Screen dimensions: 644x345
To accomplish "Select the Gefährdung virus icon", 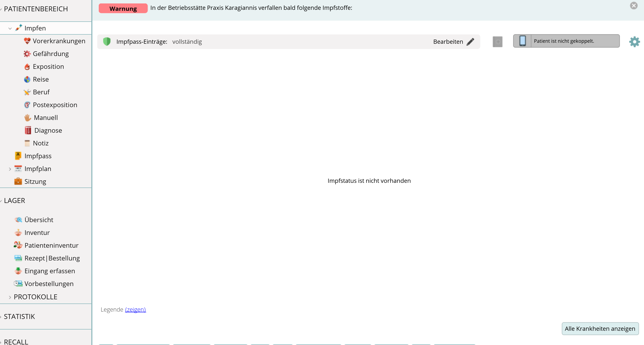I will [27, 54].
